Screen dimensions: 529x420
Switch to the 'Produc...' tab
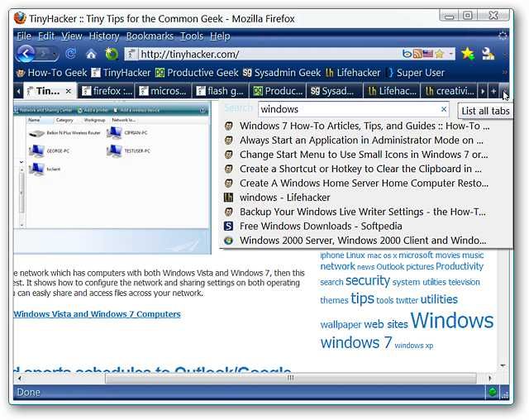(278, 91)
